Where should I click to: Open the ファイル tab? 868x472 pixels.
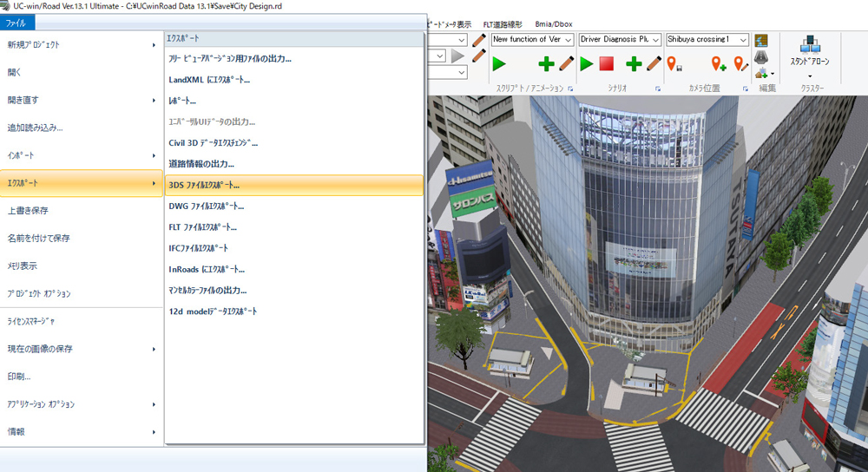pyautogui.click(x=17, y=23)
